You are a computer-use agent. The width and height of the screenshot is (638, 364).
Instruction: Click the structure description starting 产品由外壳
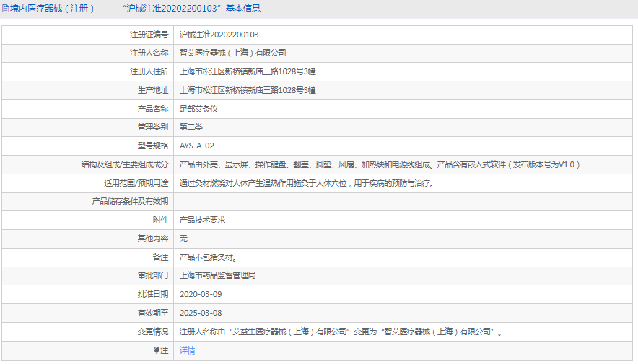pos(380,164)
